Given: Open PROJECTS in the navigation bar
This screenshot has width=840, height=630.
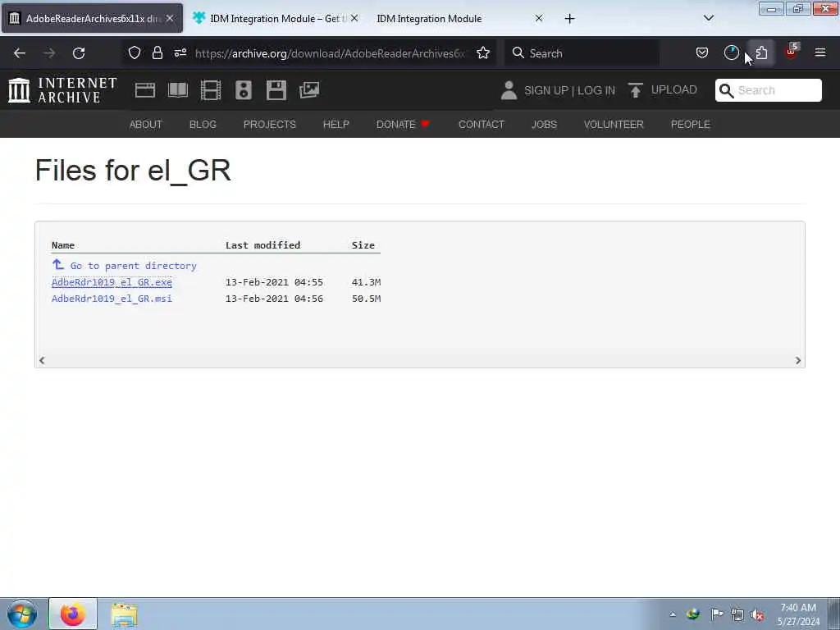Looking at the screenshot, I should click(269, 125).
